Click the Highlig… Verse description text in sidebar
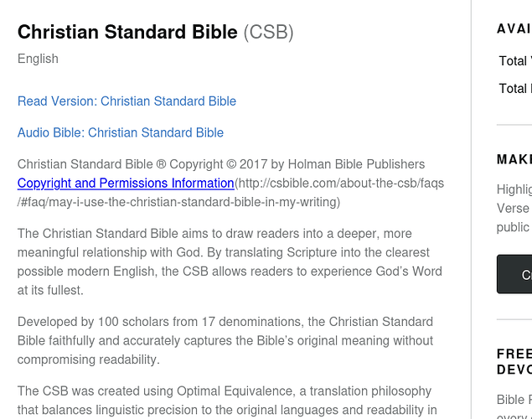The width and height of the screenshot is (532, 419). pos(514,209)
